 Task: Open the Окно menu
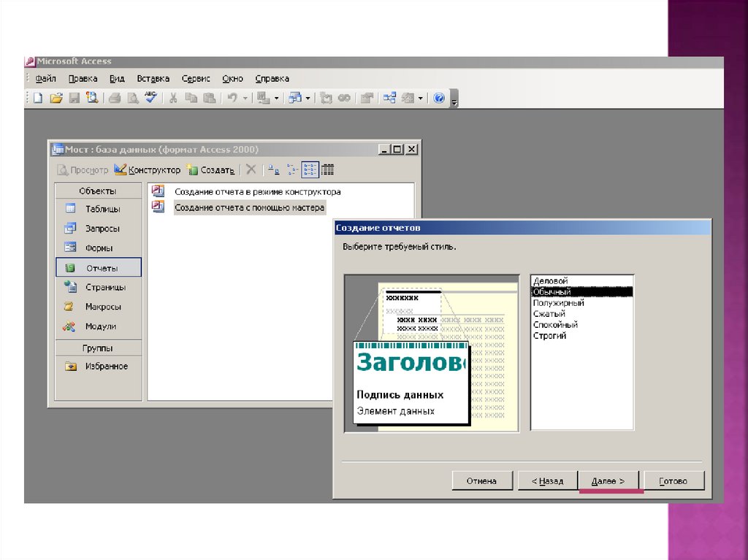232,79
